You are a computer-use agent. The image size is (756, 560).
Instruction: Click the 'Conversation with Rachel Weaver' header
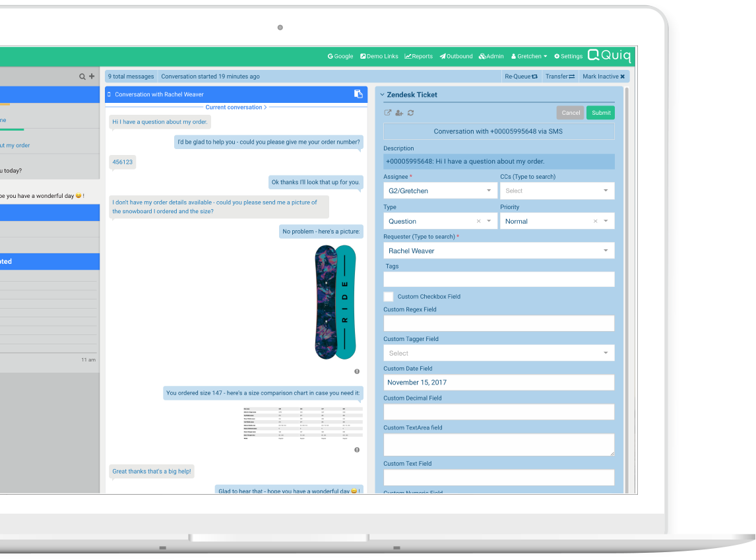pyautogui.click(x=236, y=94)
